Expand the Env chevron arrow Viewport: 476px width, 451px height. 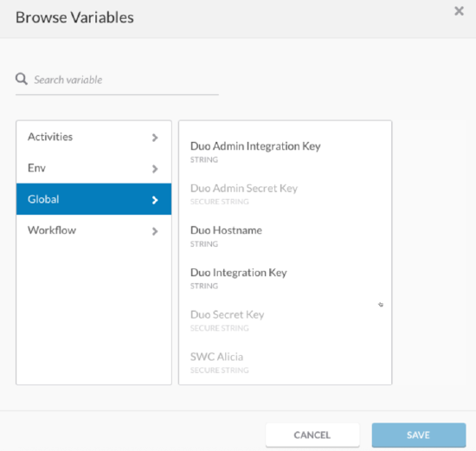click(x=155, y=169)
